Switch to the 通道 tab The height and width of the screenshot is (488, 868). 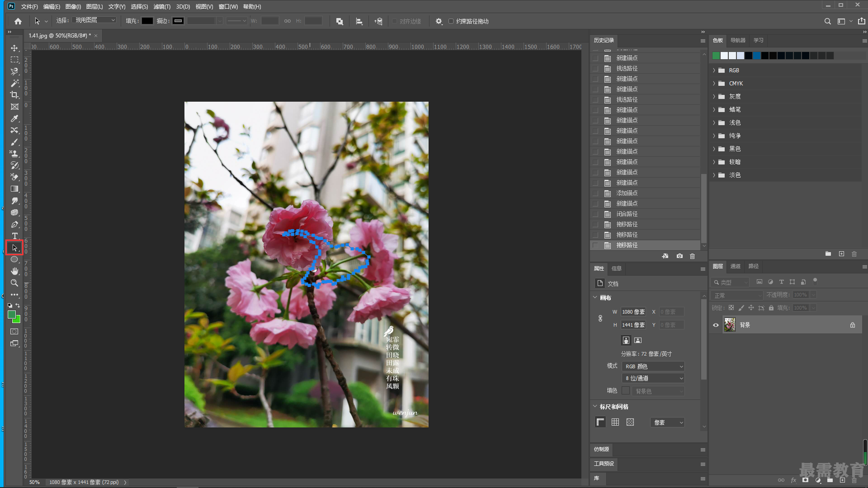tap(736, 266)
